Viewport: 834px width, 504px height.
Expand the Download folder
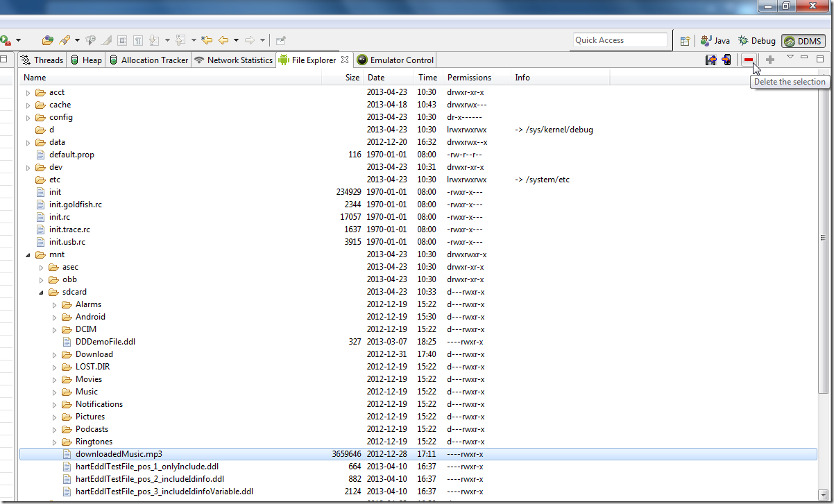[x=55, y=355]
